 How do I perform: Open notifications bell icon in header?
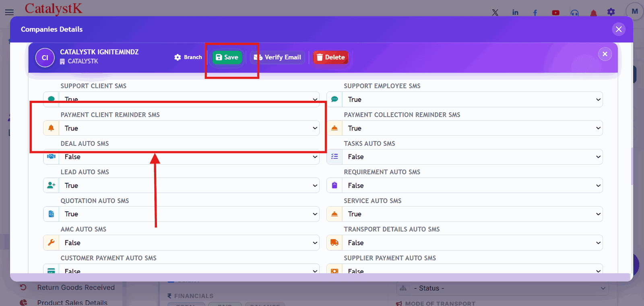point(593,13)
